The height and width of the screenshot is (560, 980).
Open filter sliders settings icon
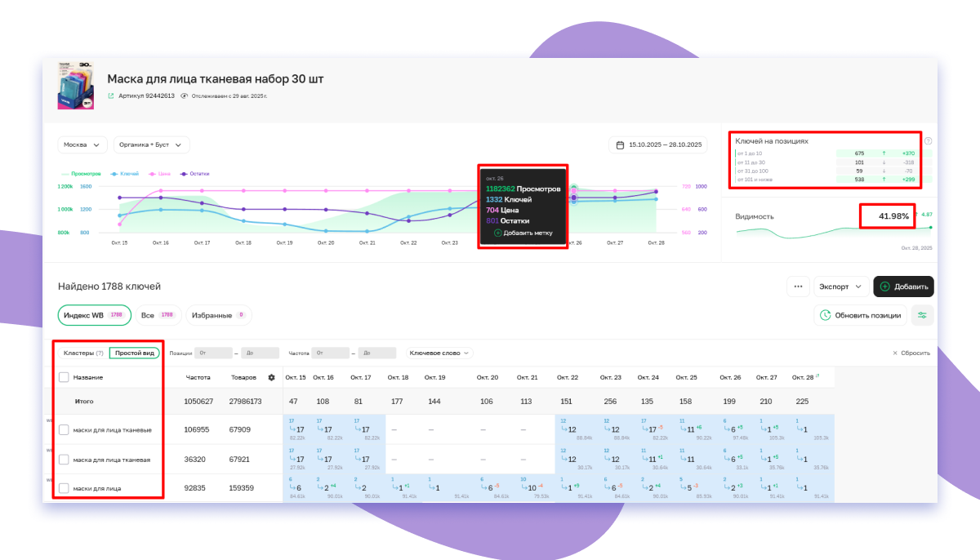[923, 315]
